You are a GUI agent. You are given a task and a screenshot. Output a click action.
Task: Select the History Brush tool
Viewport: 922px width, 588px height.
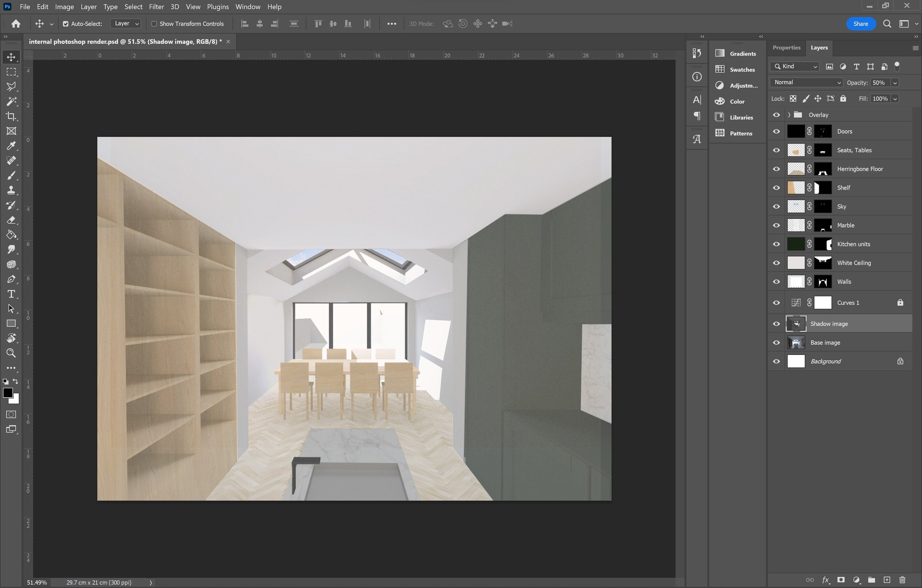point(11,205)
